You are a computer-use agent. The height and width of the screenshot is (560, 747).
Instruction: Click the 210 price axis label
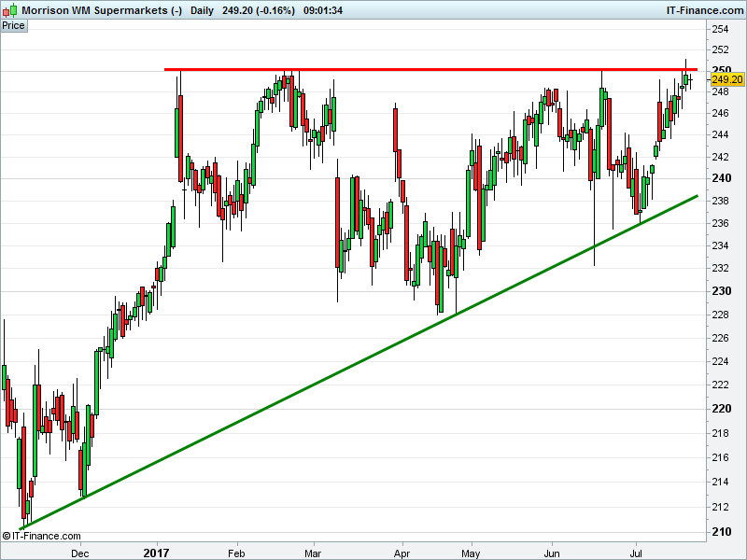click(721, 531)
